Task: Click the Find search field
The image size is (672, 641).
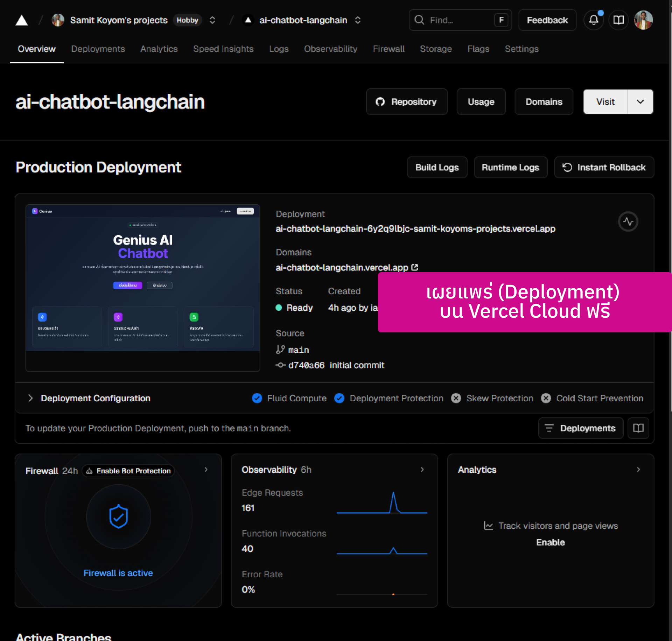Action: point(460,20)
